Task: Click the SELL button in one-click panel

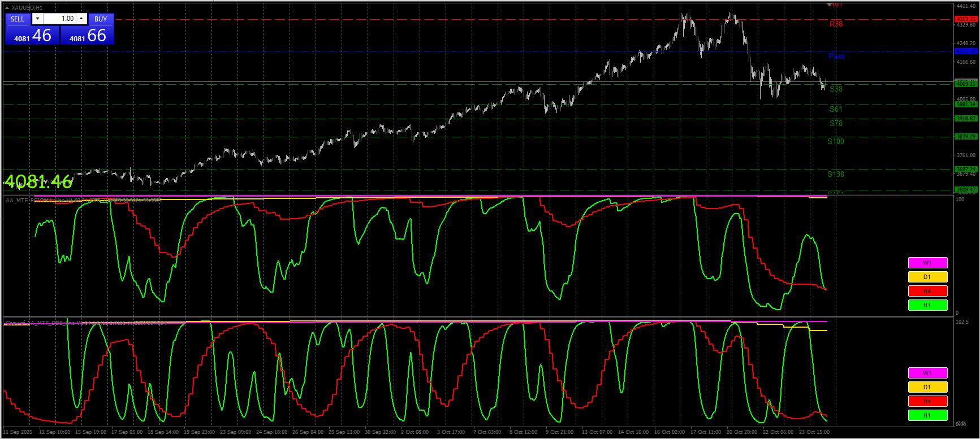Action: [x=18, y=19]
